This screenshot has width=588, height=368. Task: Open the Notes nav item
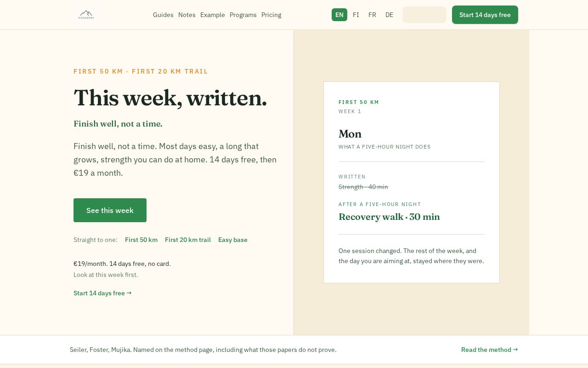tap(187, 15)
